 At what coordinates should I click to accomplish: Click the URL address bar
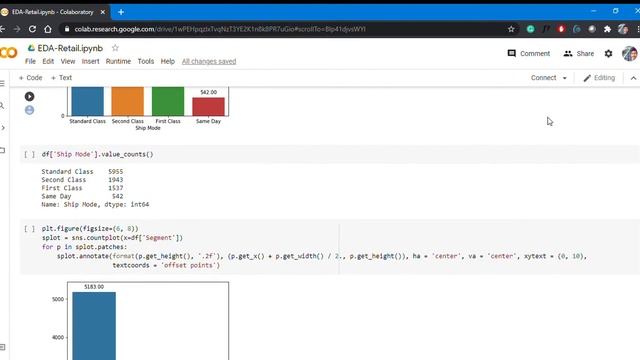(x=286, y=29)
